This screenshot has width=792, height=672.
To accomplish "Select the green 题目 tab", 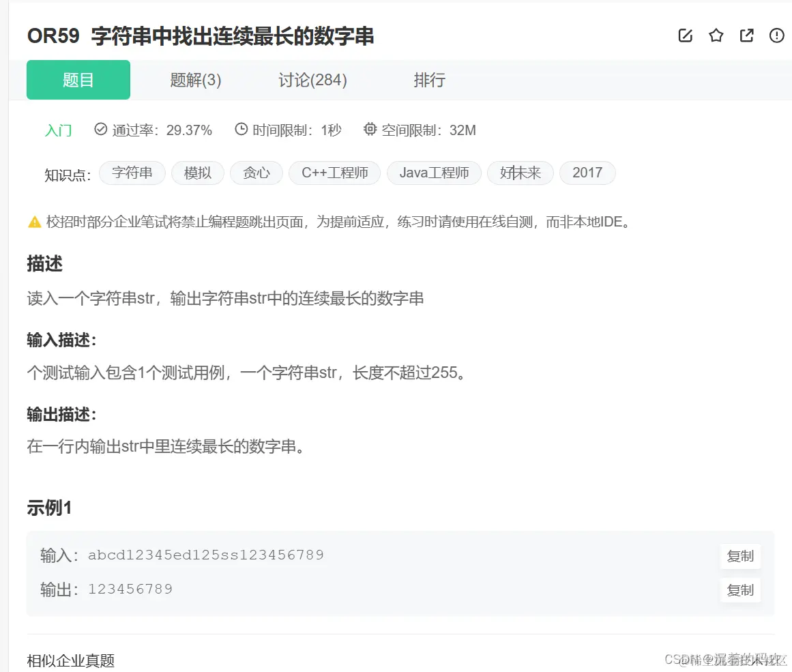I will point(78,80).
